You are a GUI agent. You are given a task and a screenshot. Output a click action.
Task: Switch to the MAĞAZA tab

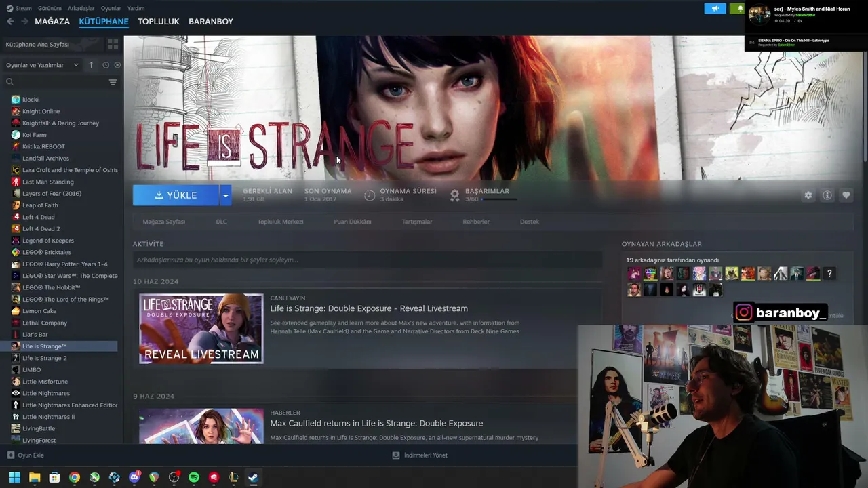(x=52, y=22)
